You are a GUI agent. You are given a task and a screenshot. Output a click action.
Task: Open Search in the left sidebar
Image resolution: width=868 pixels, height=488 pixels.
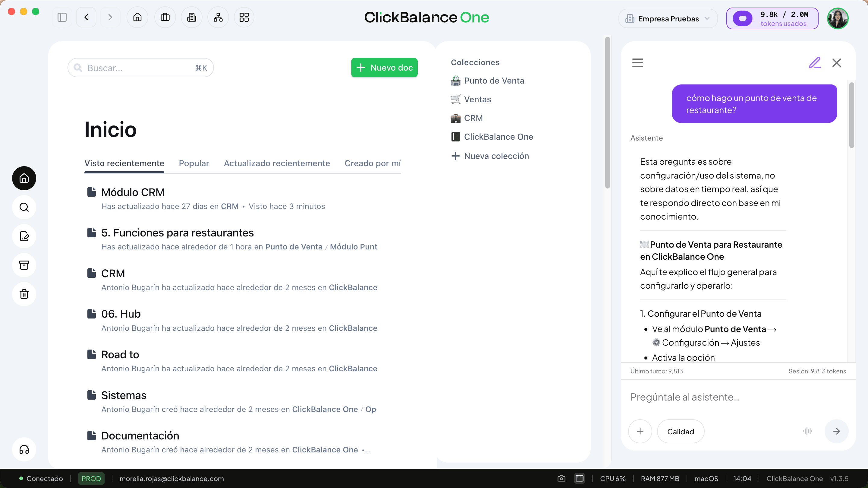click(x=24, y=207)
